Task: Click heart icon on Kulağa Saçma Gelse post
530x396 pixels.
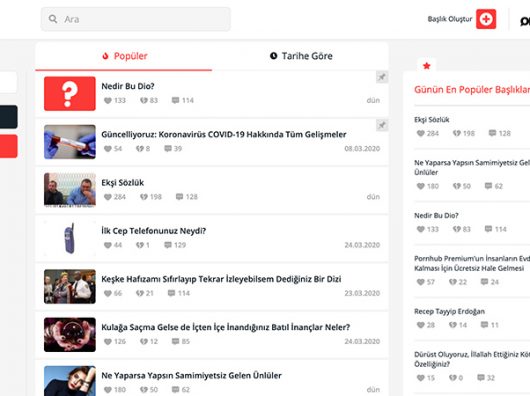Action: 107,342
